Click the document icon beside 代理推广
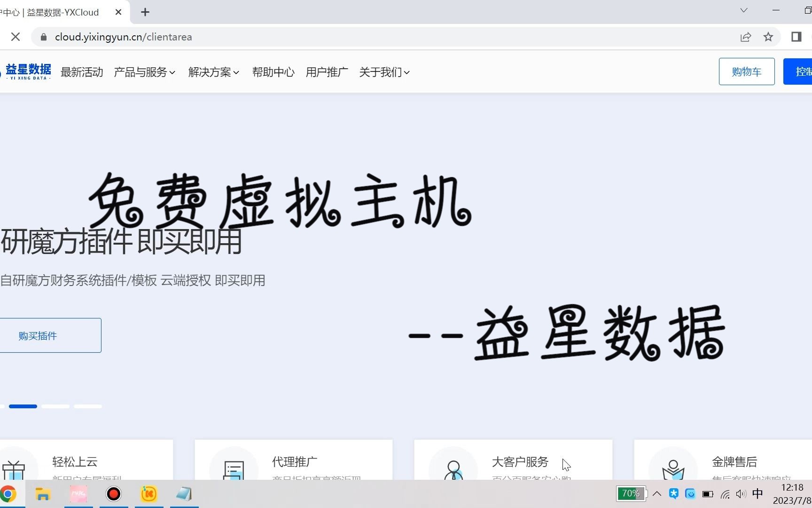The height and width of the screenshot is (508, 812). pyautogui.click(x=234, y=469)
